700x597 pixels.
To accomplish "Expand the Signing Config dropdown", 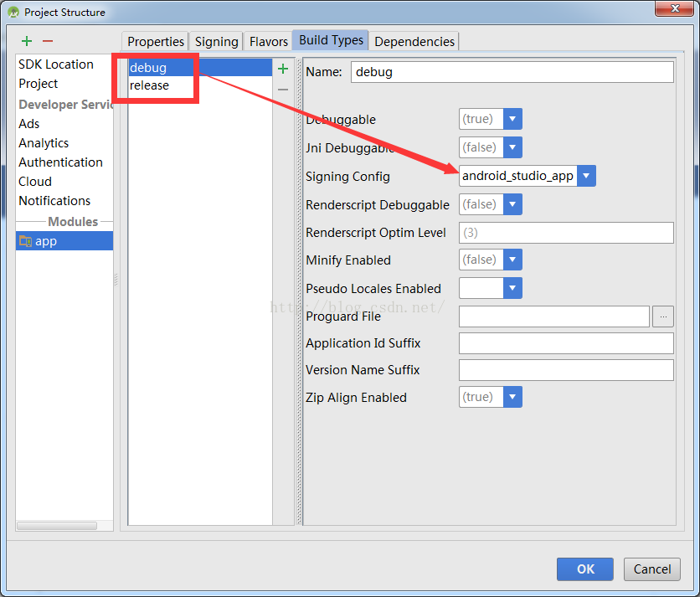I will tap(586, 176).
